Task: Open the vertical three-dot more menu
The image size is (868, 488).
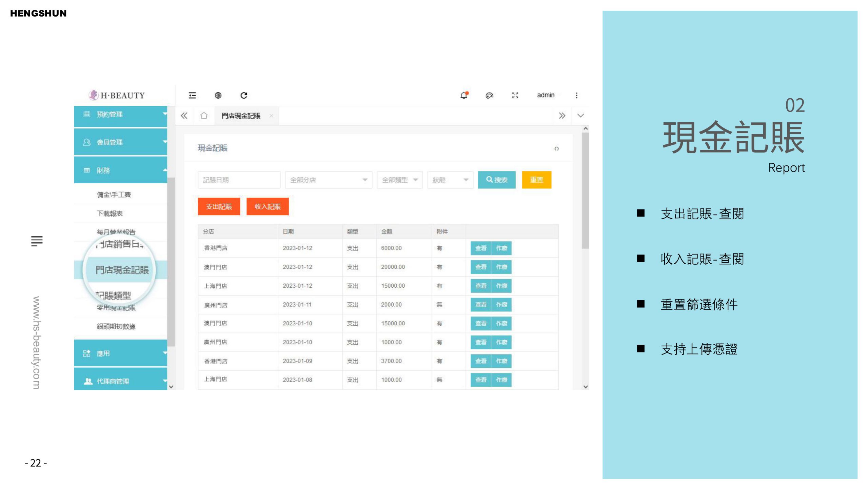Action: (x=576, y=95)
